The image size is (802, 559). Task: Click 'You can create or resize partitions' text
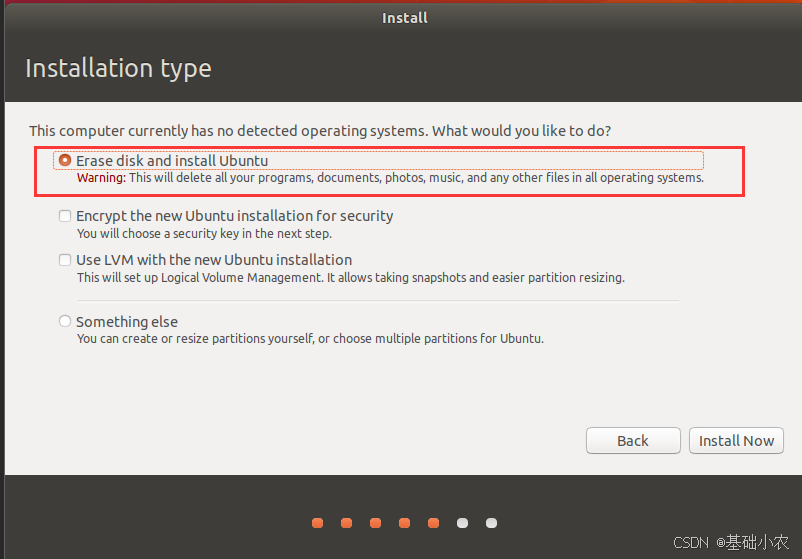click(310, 339)
